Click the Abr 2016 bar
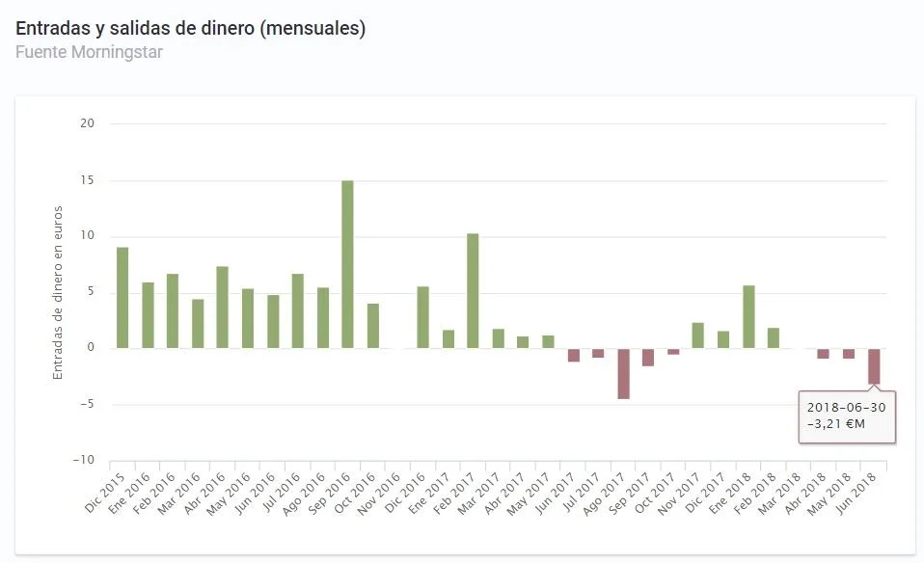 click(223, 308)
